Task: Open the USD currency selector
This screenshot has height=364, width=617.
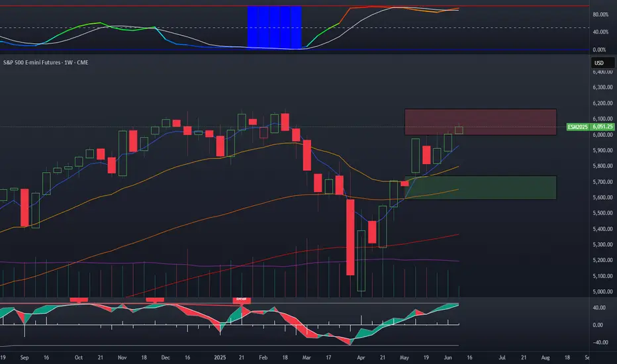Action: [x=602, y=63]
